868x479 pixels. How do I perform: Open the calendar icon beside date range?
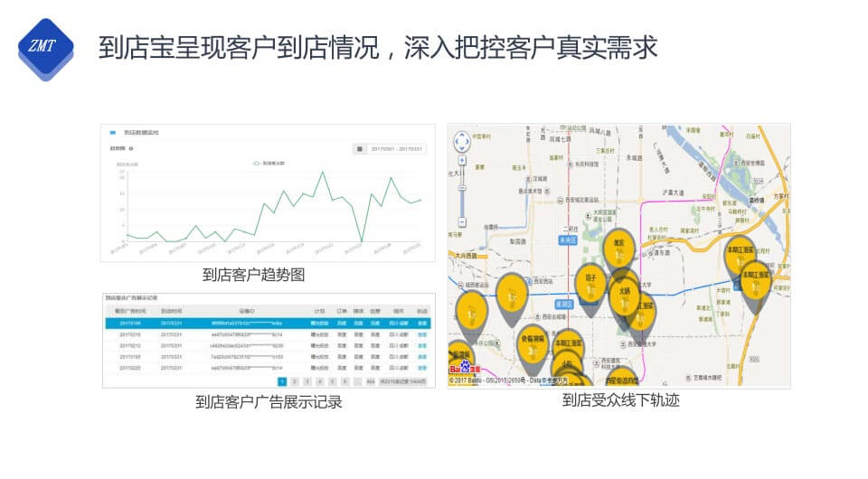click(359, 149)
